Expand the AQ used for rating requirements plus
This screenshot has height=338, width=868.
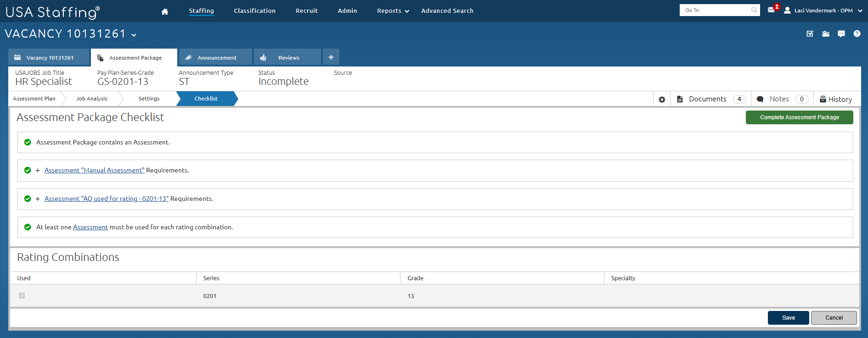click(38, 199)
